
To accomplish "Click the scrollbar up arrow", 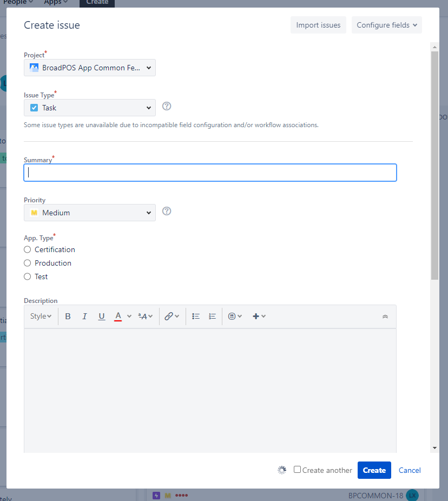I will click(x=434, y=47).
